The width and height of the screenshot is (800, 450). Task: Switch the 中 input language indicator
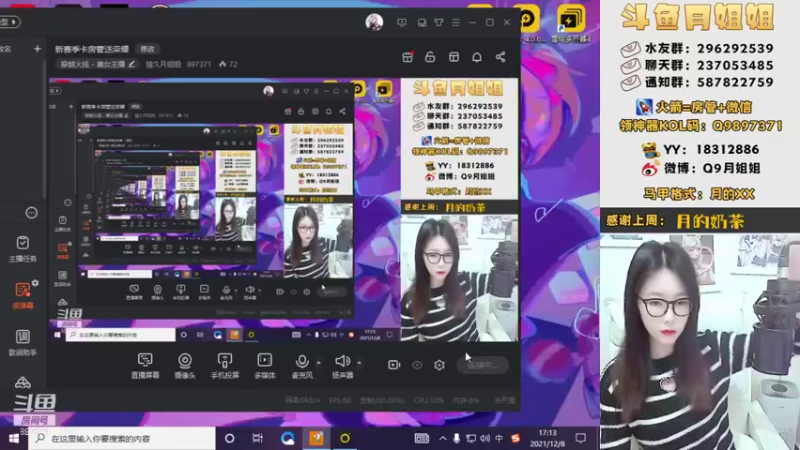pos(499,438)
